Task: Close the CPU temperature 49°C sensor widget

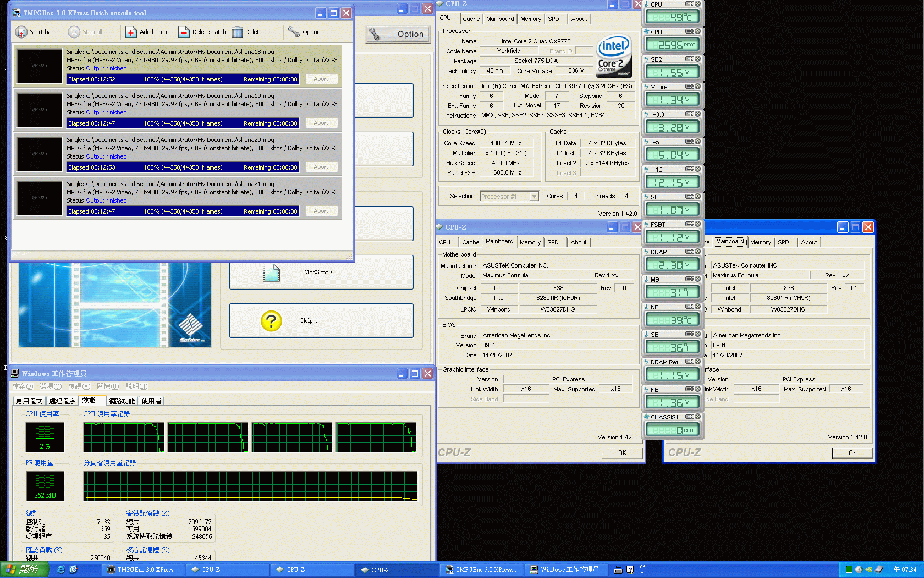Action: point(697,4)
